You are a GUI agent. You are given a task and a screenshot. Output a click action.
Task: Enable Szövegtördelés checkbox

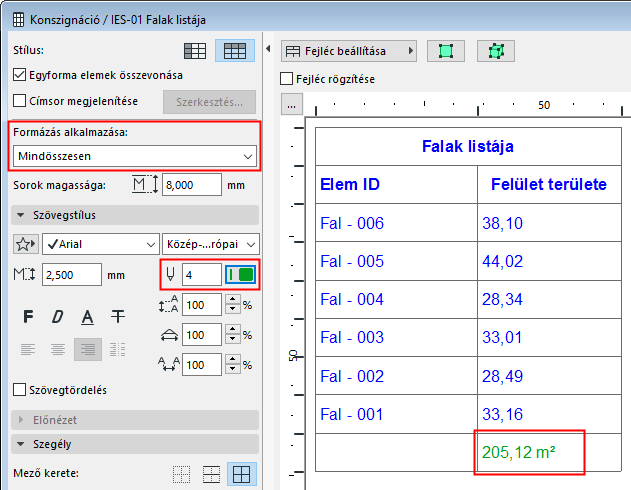[19, 390]
